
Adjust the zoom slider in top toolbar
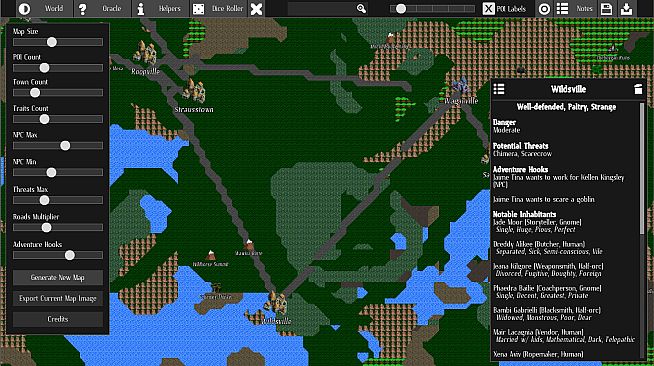point(432,8)
